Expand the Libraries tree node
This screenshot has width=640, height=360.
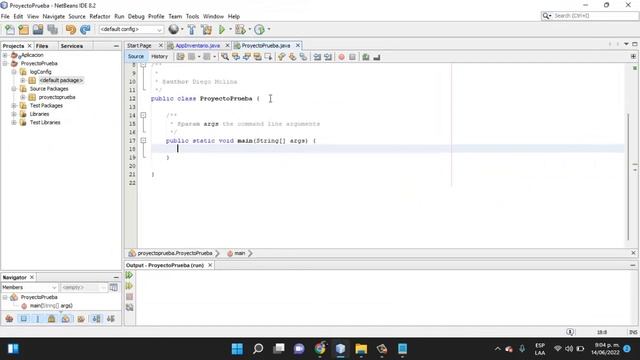click(13, 114)
